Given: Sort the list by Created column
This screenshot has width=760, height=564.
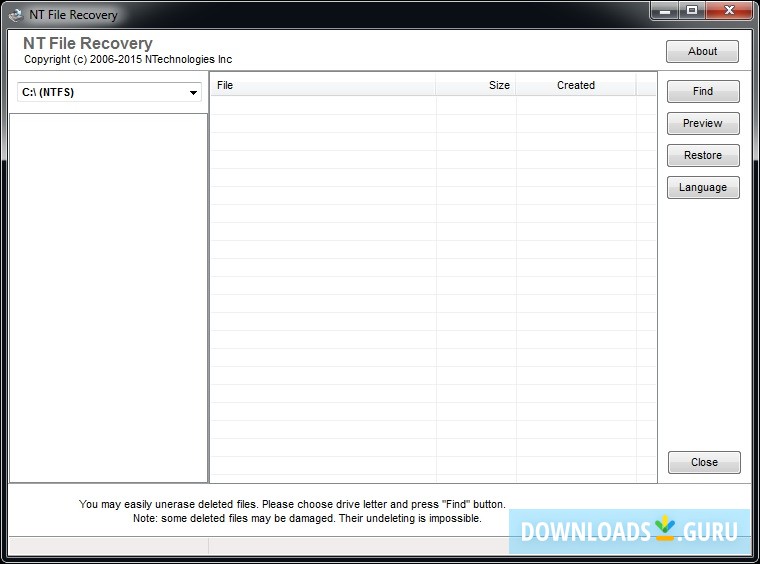Looking at the screenshot, I should [x=576, y=85].
